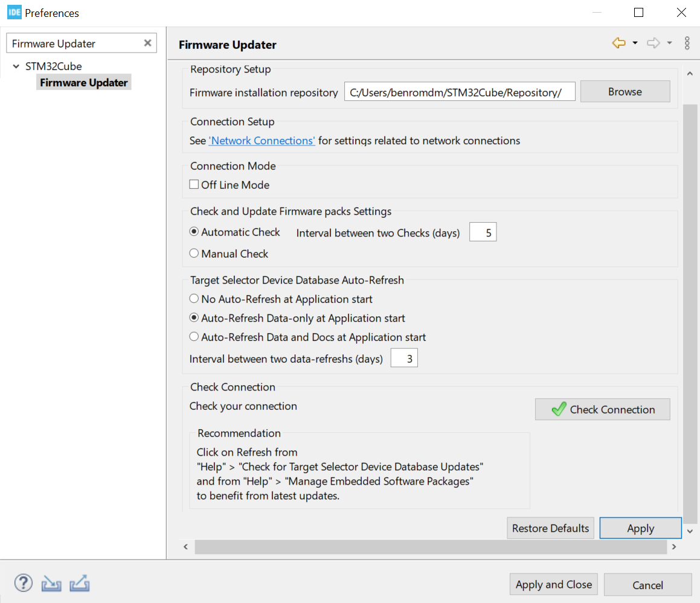Viewport: 700px width, 603px height.
Task: Choose Auto-Refresh Data and Docs option
Action: click(x=194, y=337)
